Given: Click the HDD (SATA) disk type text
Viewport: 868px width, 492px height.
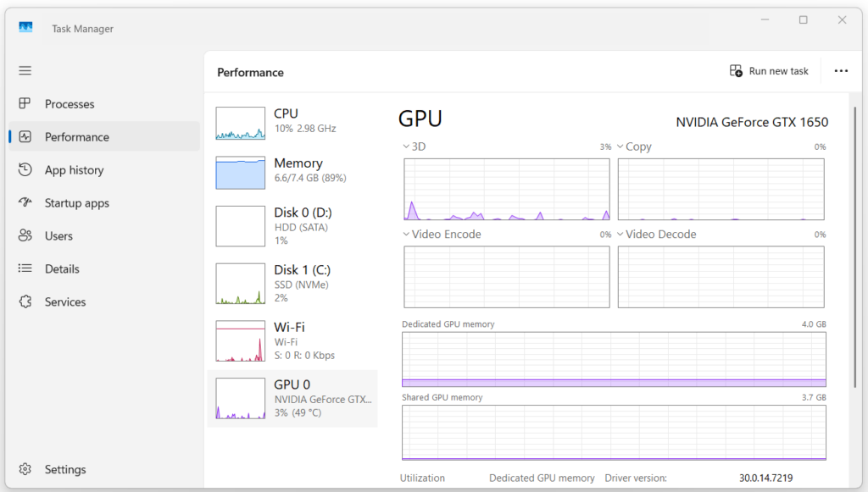Looking at the screenshot, I should pyautogui.click(x=301, y=227).
